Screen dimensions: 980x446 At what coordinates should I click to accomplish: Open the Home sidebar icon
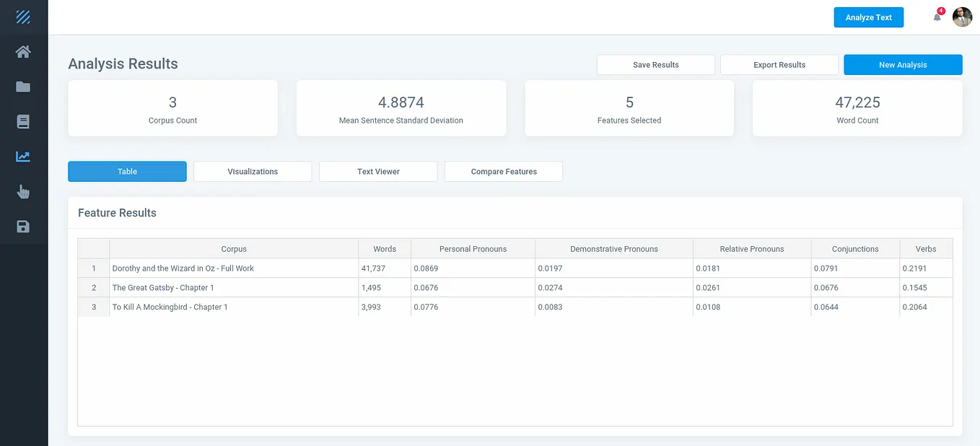tap(23, 51)
